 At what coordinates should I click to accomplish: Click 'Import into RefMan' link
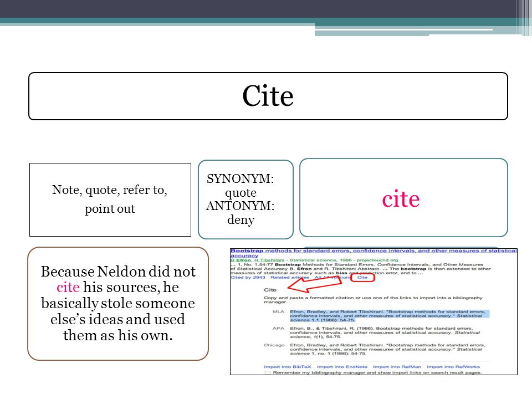[397, 367]
